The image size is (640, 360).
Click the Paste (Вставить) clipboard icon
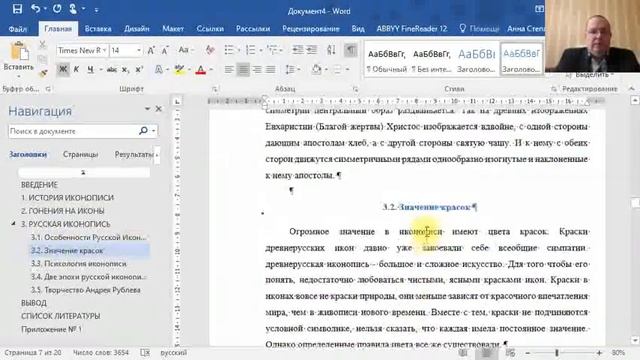tap(19, 52)
